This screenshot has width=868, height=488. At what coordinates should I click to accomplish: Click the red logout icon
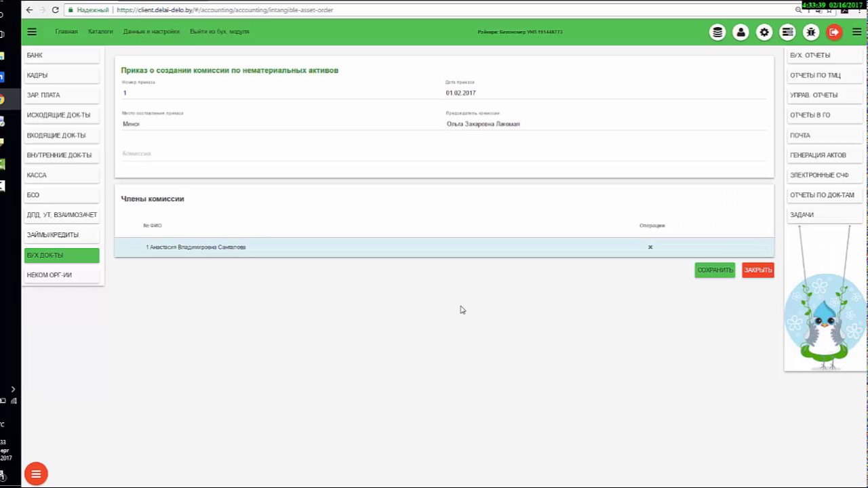834,32
